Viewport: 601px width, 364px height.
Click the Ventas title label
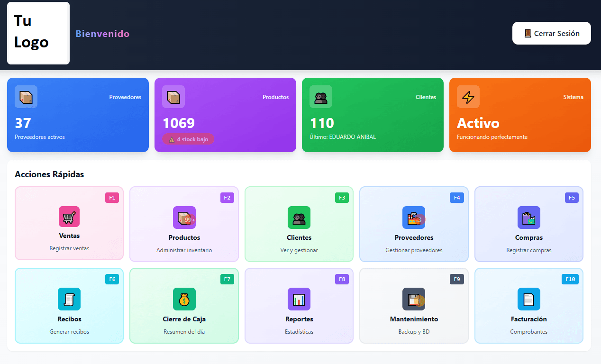tap(69, 236)
